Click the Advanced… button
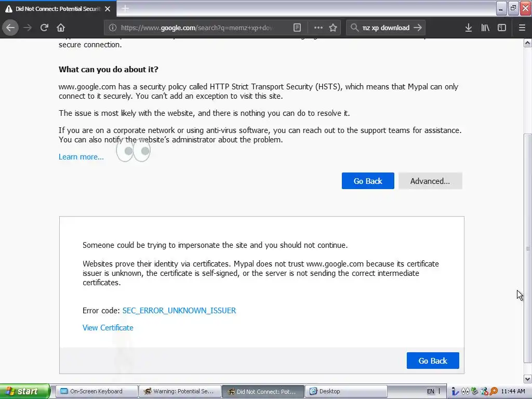Viewport: 532px width, 399px height. click(430, 181)
